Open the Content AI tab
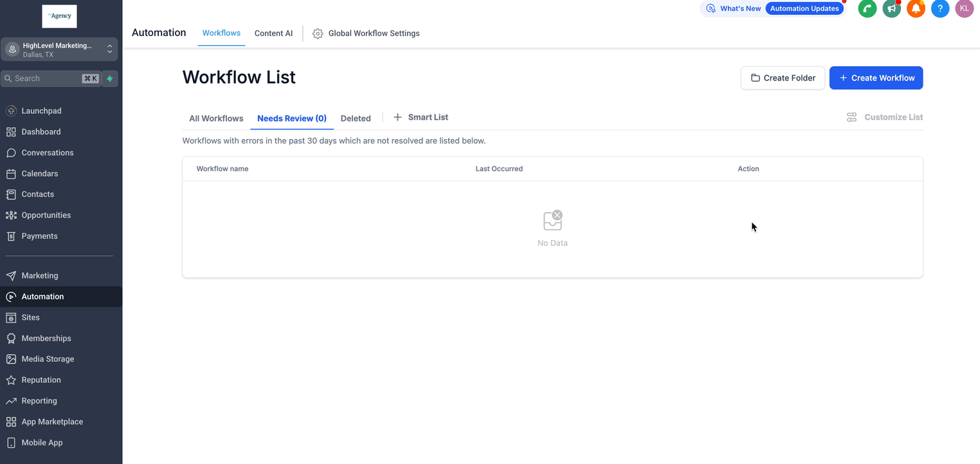 pyautogui.click(x=273, y=33)
